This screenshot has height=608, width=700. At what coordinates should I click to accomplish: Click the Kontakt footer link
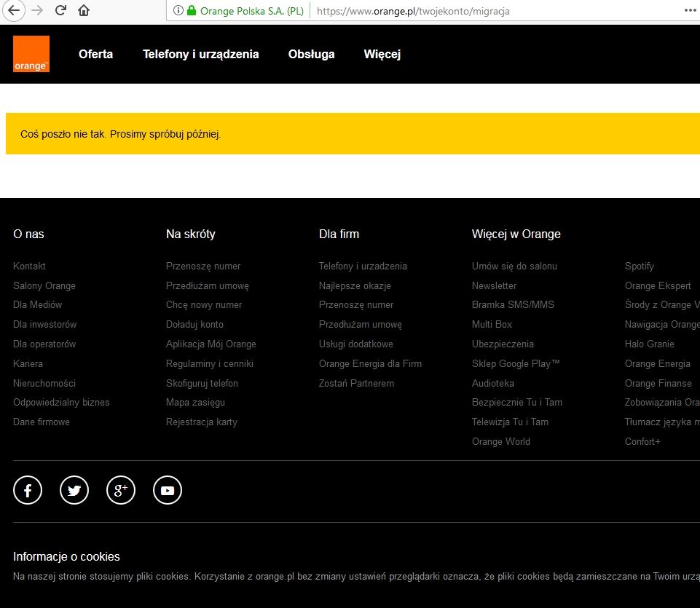tap(29, 266)
